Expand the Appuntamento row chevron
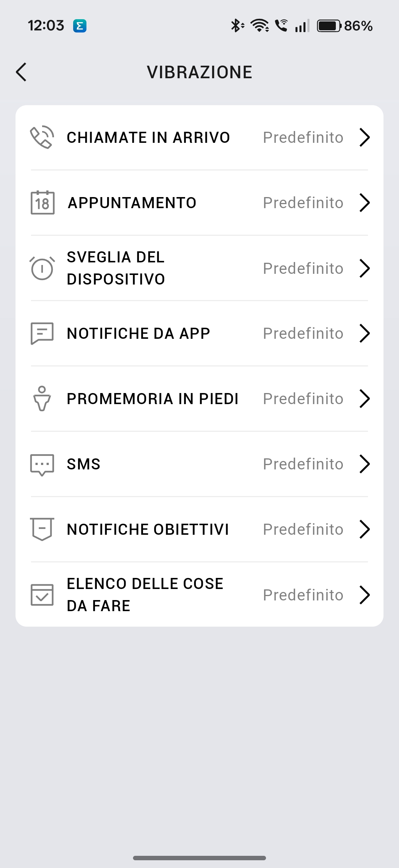399x868 pixels. pos(365,203)
